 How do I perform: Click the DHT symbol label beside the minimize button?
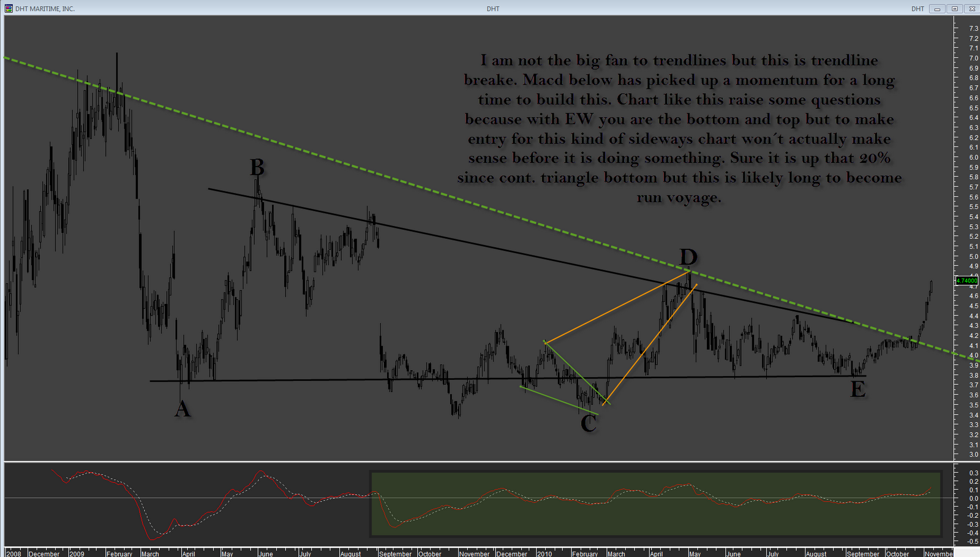point(918,9)
